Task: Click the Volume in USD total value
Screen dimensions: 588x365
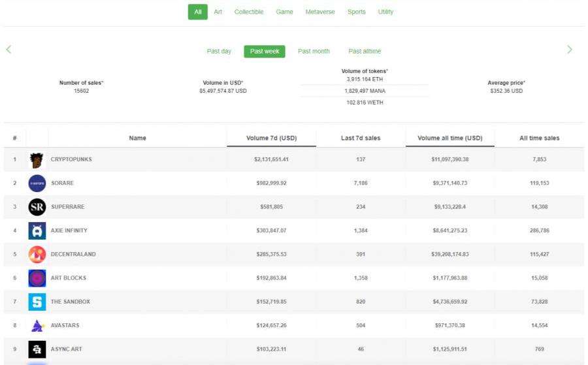Action: [x=223, y=91]
